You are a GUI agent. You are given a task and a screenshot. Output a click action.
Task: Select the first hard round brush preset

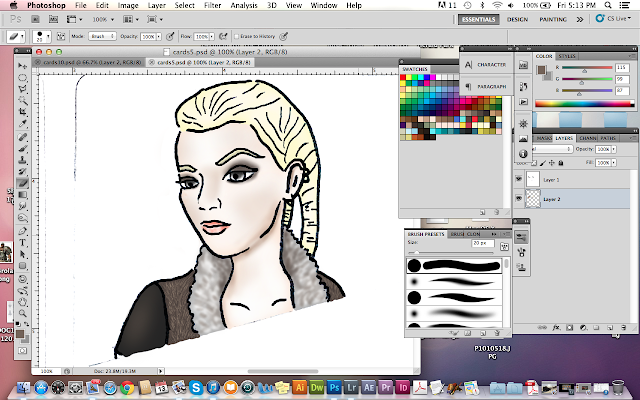tap(454, 266)
